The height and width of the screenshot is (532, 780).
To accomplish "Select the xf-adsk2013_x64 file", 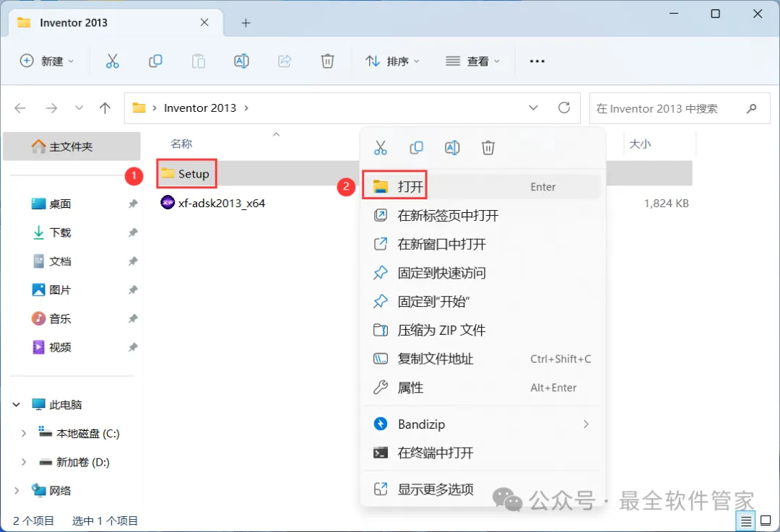I will pyautogui.click(x=213, y=203).
